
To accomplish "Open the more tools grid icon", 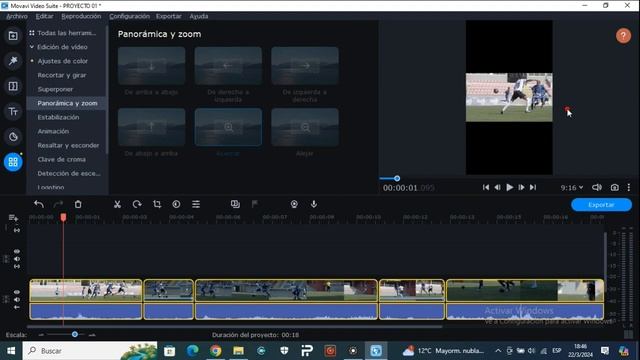I will click(x=13, y=162).
